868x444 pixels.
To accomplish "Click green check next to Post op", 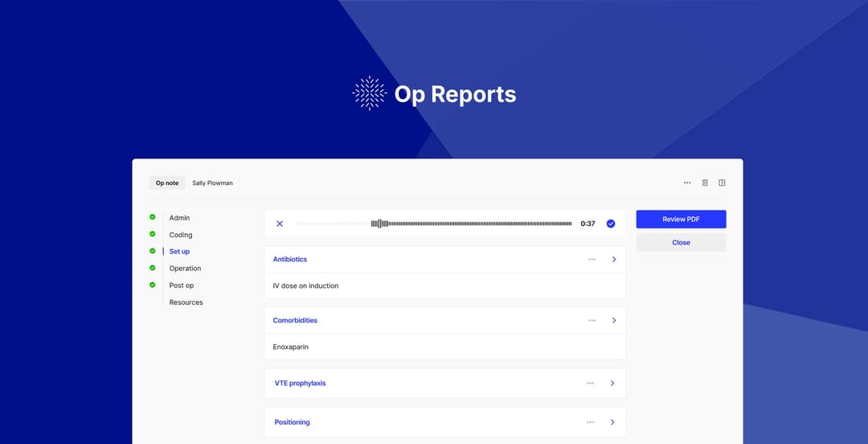I will (x=152, y=285).
